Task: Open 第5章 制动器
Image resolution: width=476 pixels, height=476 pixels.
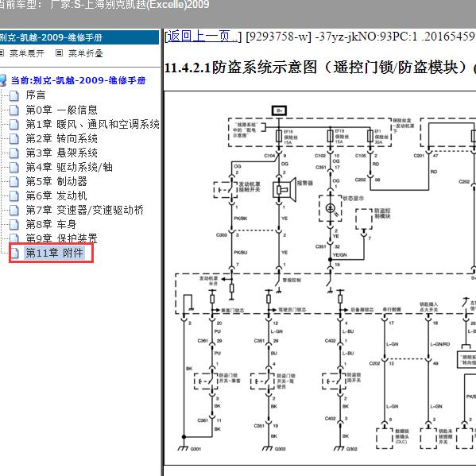Action: [x=56, y=181]
